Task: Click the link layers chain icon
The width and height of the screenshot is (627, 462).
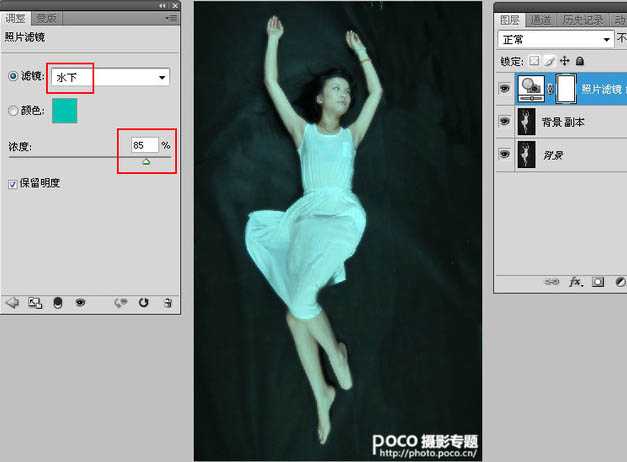Action: coord(551,283)
